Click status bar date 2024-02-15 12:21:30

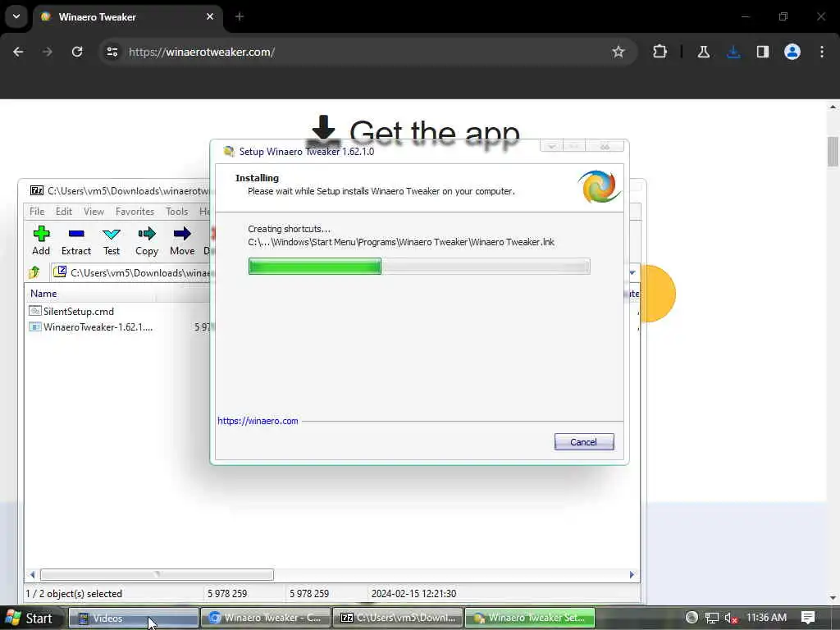click(413, 594)
